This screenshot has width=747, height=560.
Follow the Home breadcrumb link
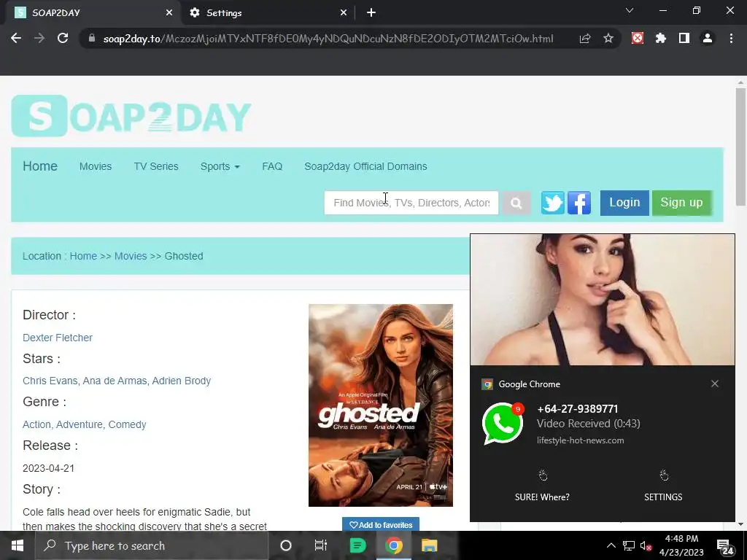[x=83, y=256]
